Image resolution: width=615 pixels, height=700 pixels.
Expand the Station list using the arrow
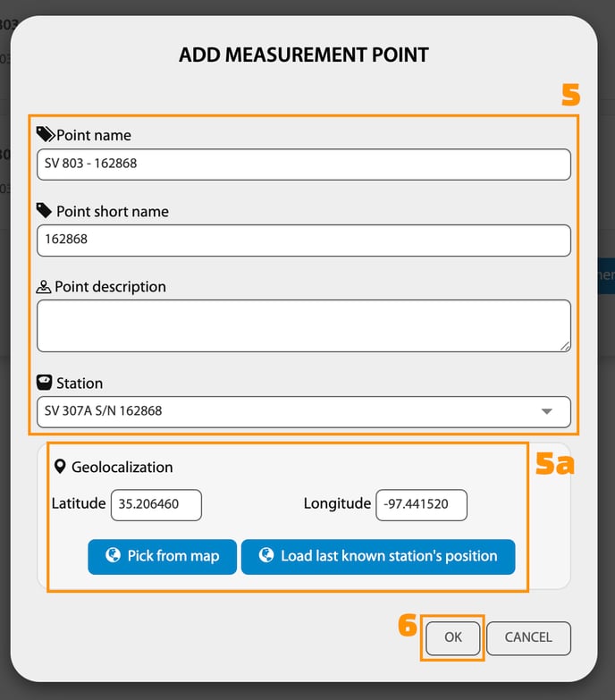[546, 411]
